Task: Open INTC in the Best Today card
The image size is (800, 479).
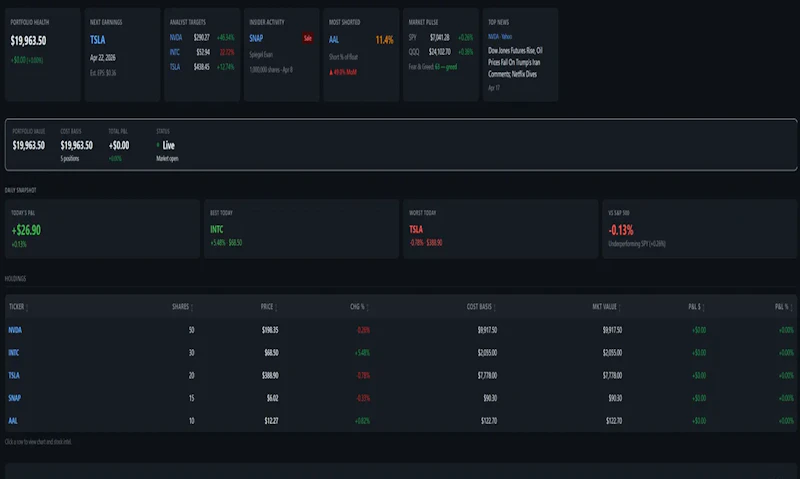Action: point(216,230)
